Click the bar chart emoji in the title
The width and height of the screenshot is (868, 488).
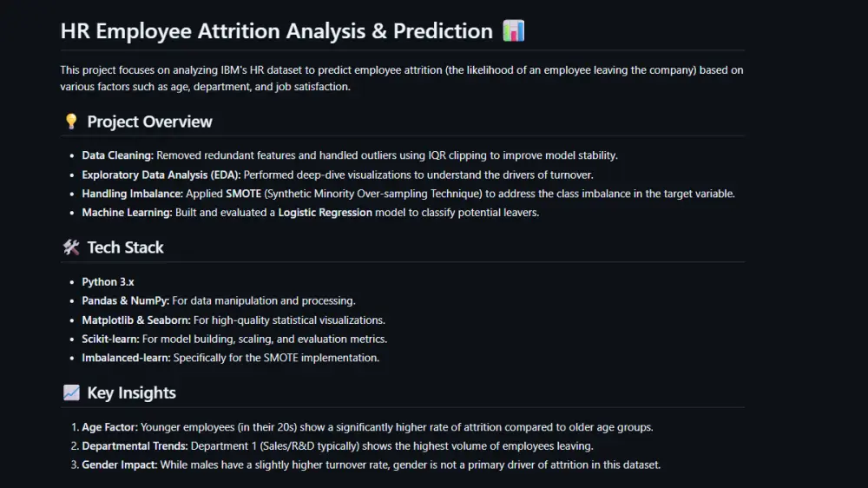pos(514,31)
